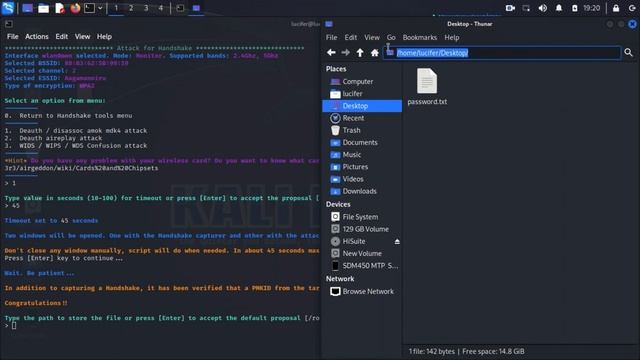Open the terminal View menu
640x360 pixels.
pyautogui.click(x=82, y=37)
